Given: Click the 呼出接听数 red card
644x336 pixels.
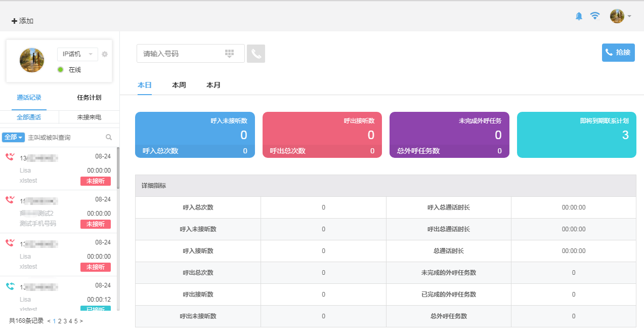Looking at the screenshot, I should coord(322,135).
